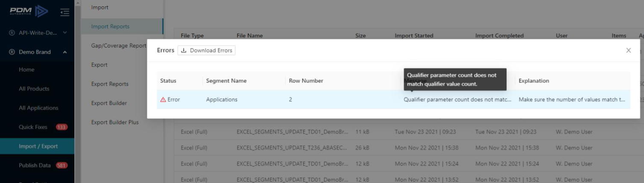Click the truncated 'Qualifier parameter count' message cell
The image size is (644, 183).
(x=457, y=100)
